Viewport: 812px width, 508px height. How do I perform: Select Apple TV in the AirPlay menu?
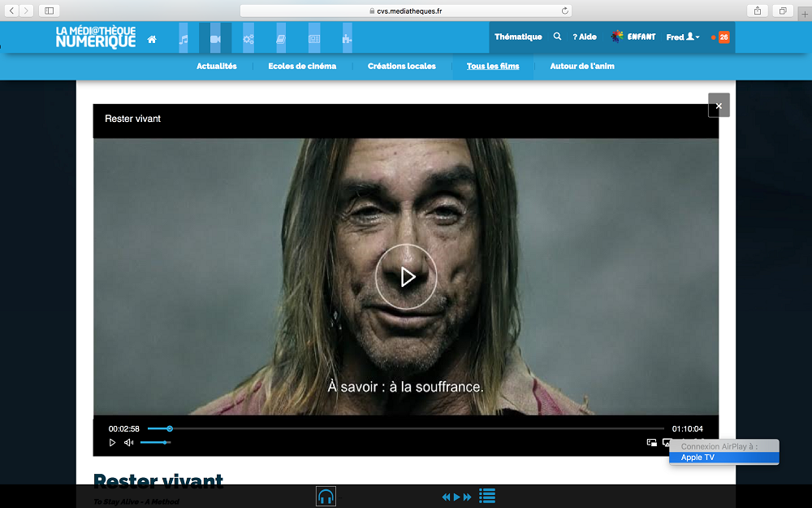pyautogui.click(x=724, y=457)
